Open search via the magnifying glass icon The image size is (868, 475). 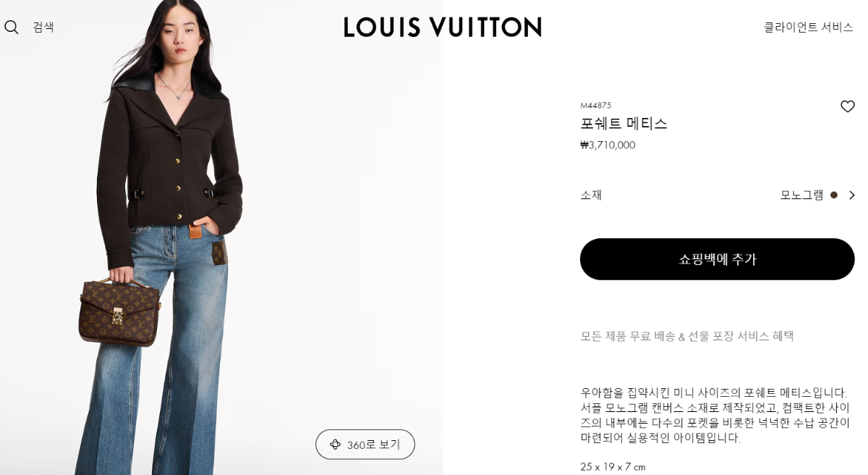pos(12,28)
